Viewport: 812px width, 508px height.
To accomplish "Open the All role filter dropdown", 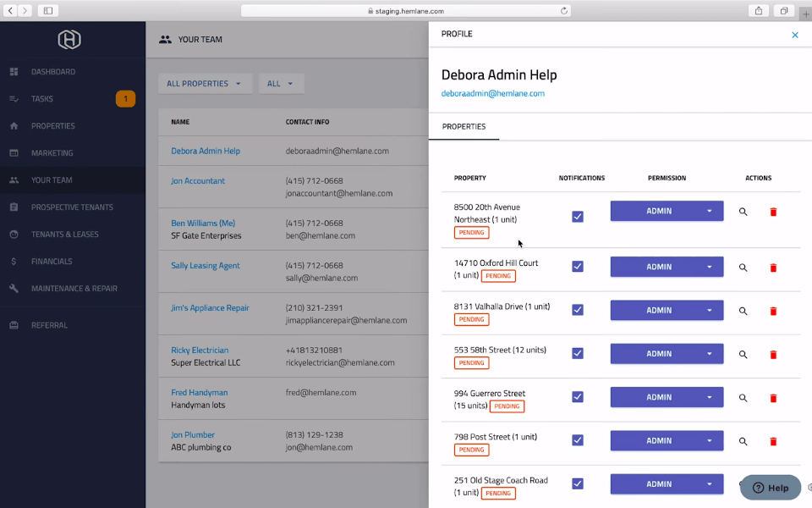I will point(280,84).
